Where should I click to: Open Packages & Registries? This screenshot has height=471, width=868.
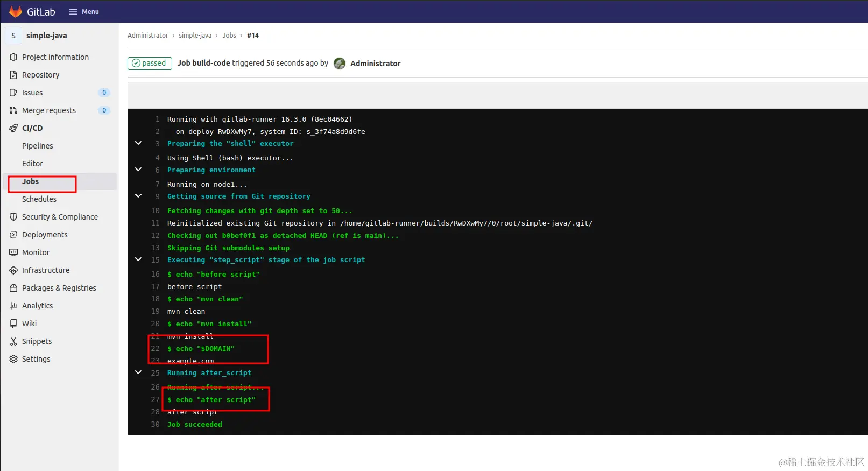point(60,288)
